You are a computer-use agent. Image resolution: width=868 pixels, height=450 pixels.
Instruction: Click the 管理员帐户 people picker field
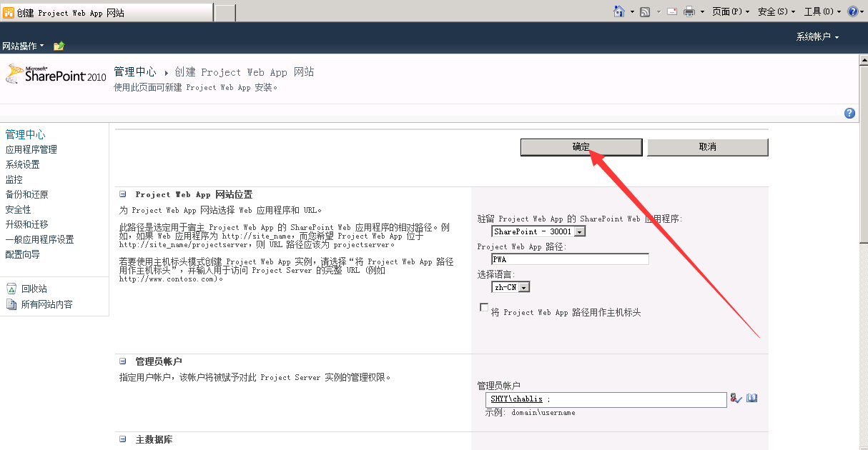(606, 399)
